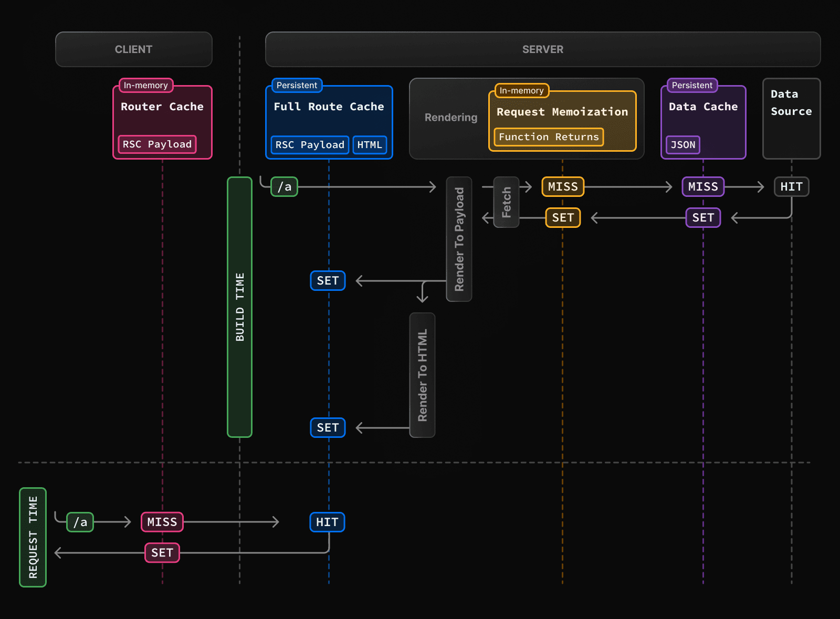The width and height of the screenshot is (840, 619).
Task: Open the Function Returns item
Action: tap(548, 137)
